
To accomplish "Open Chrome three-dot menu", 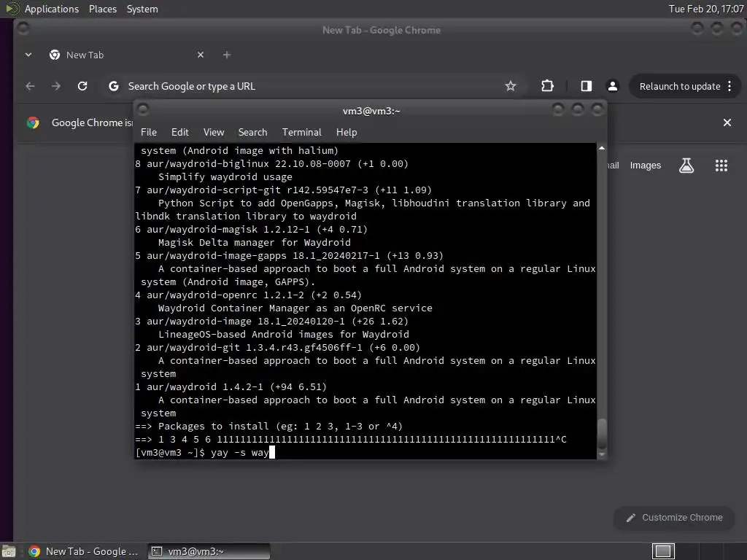I will pyautogui.click(x=729, y=86).
